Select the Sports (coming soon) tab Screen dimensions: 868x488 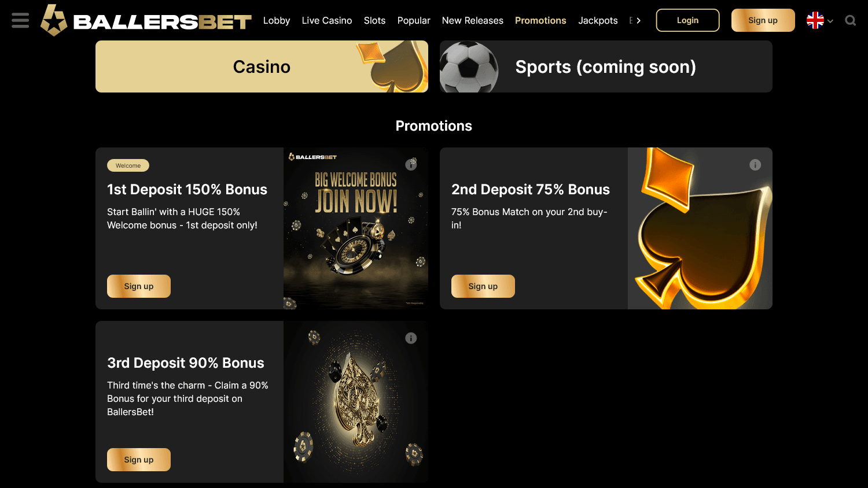606,66
